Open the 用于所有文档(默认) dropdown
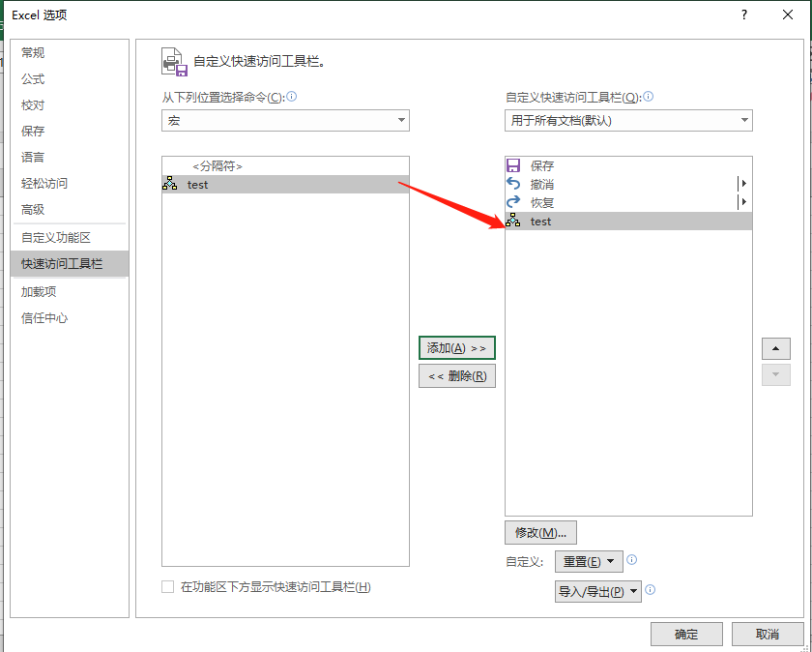This screenshot has height=652, width=812. (628, 120)
